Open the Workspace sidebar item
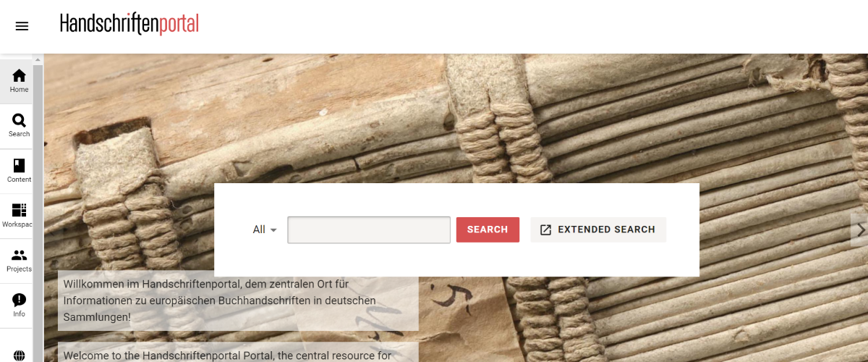The image size is (868, 362). [19, 216]
